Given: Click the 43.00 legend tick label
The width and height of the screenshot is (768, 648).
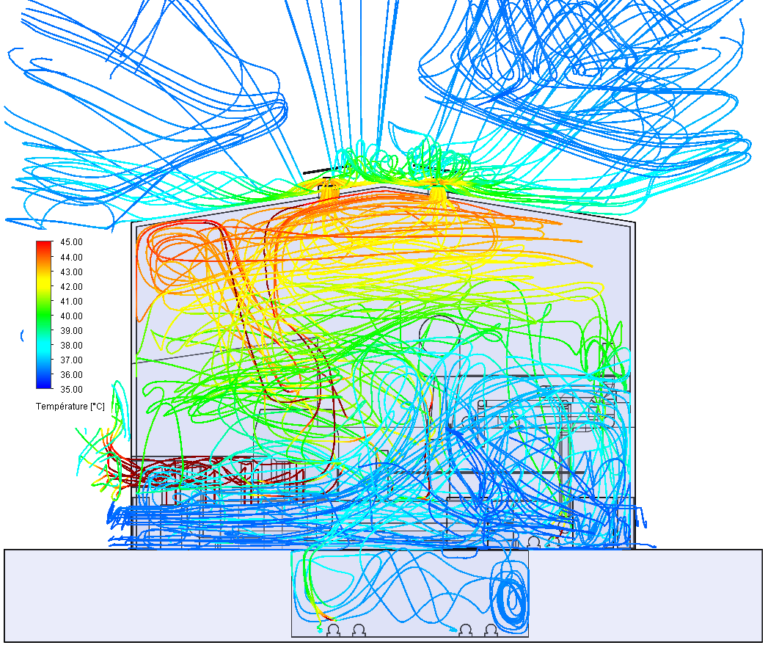Looking at the screenshot, I should point(71,272).
